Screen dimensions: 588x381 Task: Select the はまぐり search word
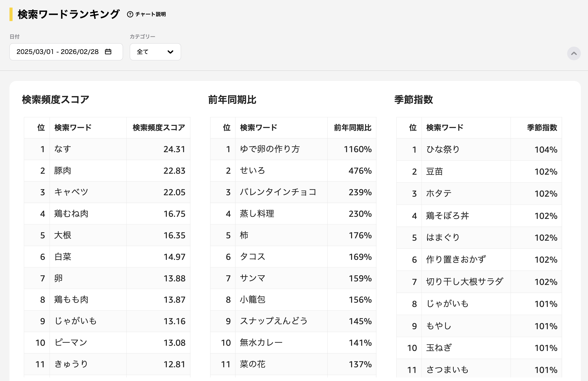[443, 238]
